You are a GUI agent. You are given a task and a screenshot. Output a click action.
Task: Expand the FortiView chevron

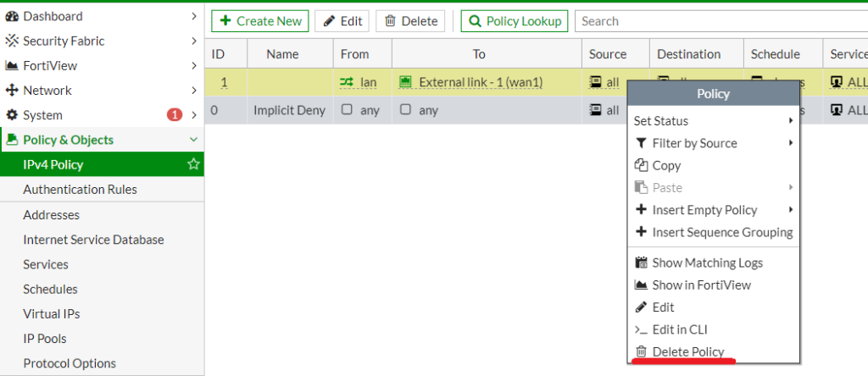[x=194, y=66]
